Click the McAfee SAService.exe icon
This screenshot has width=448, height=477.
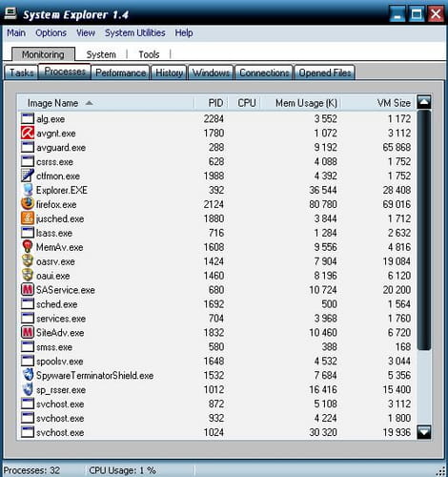pyautogui.click(x=28, y=289)
